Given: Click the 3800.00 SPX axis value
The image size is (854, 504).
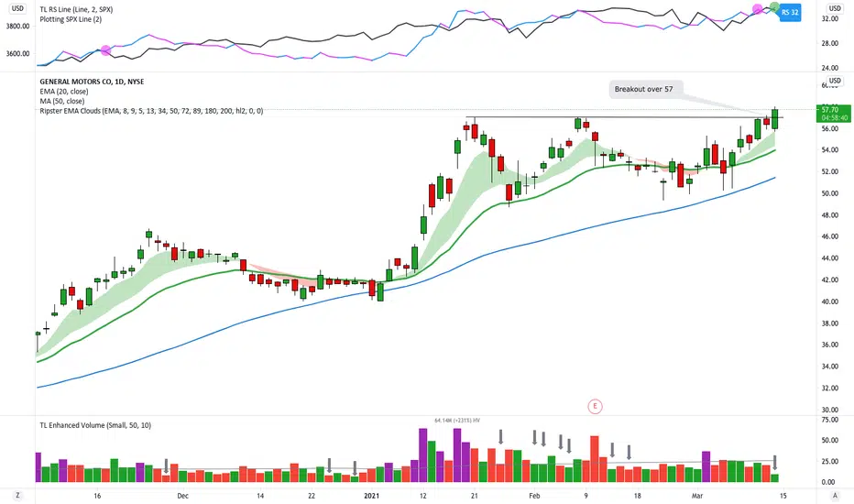Looking at the screenshot, I should click(17, 27).
